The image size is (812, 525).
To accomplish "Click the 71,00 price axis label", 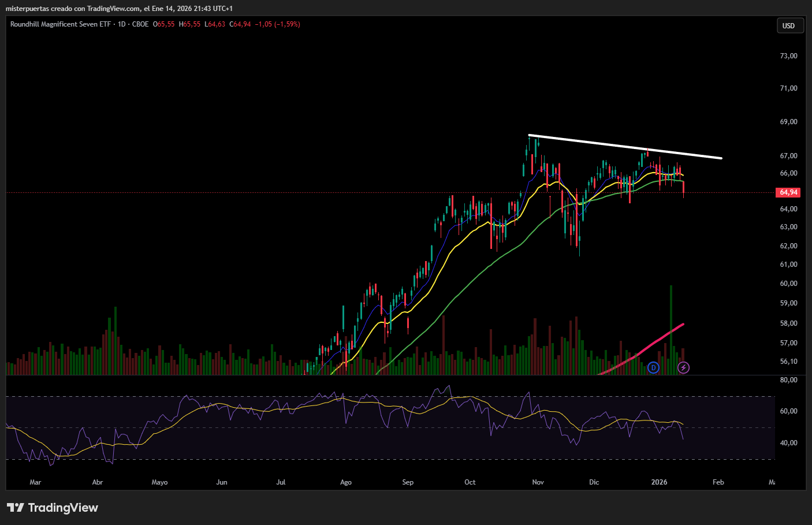I will click(x=789, y=88).
